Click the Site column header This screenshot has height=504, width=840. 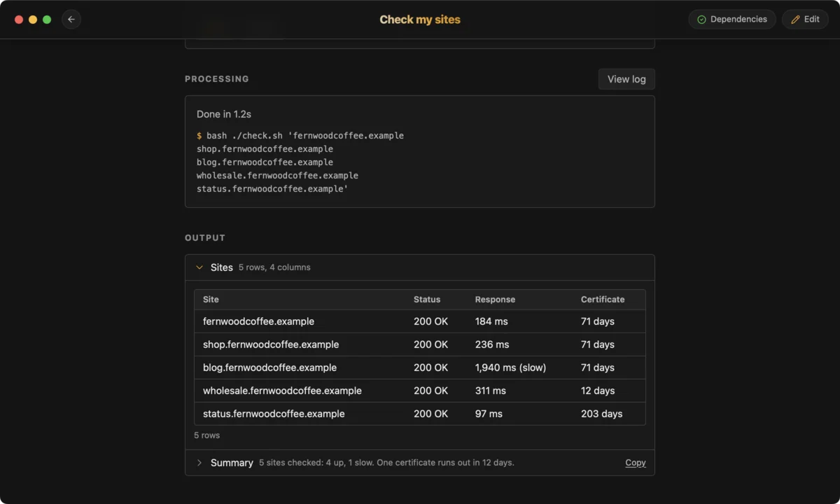211,300
